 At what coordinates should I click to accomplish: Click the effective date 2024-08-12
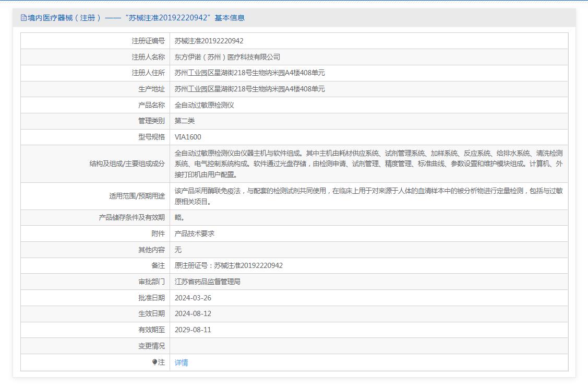[x=193, y=313]
